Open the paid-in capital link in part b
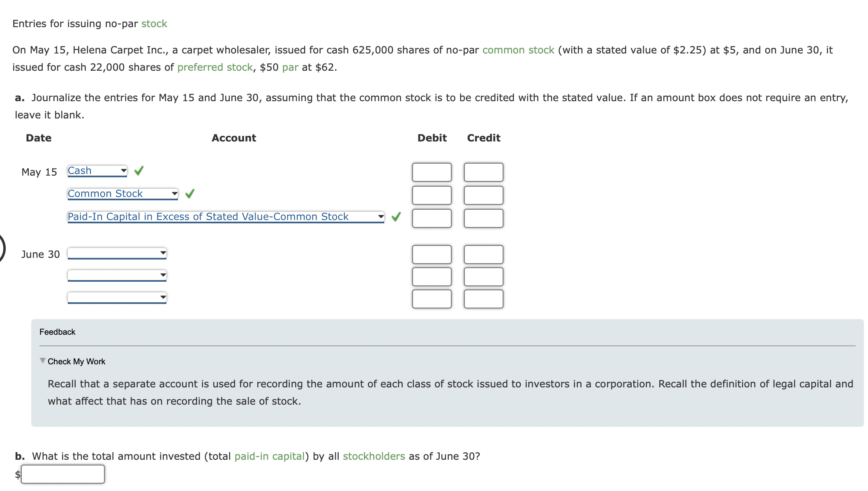This screenshot has width=868, height=491. 270,456
